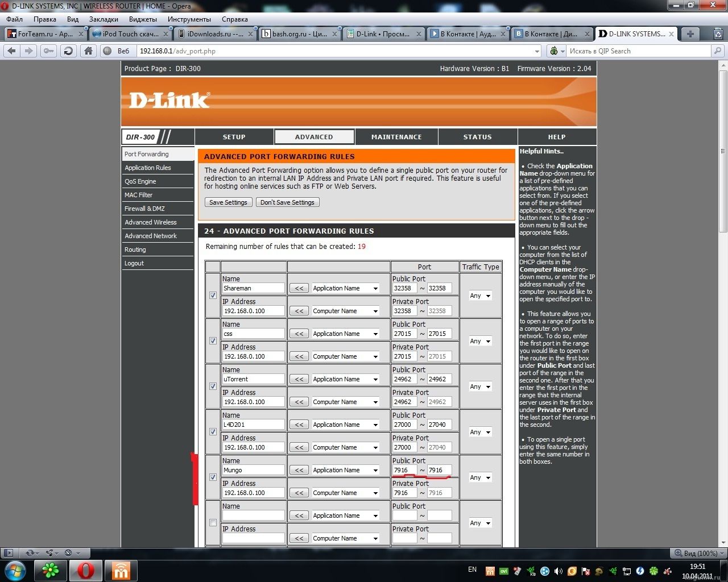Click the Logout sidebar link

[134, 263]
